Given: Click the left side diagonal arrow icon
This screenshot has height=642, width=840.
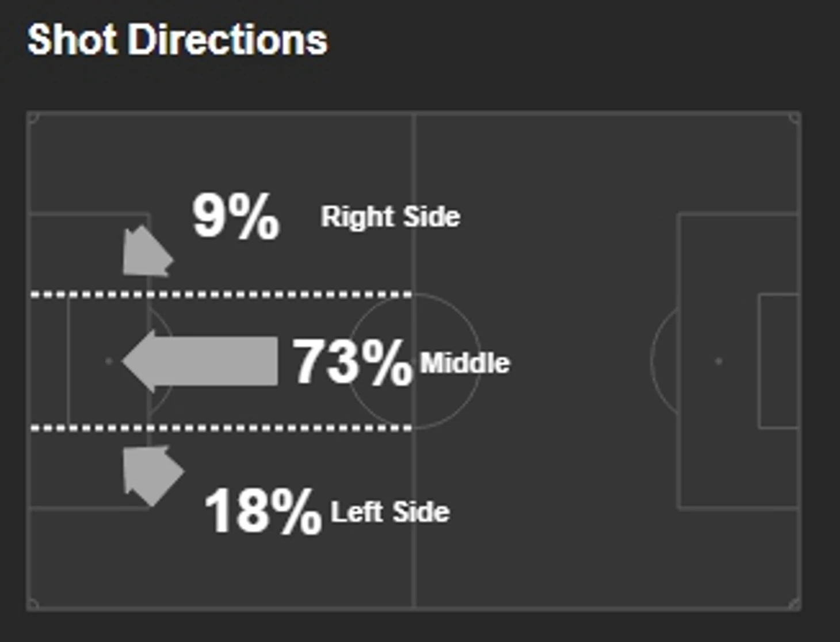Looking at the screenshot, I should [x=152, y=475].
